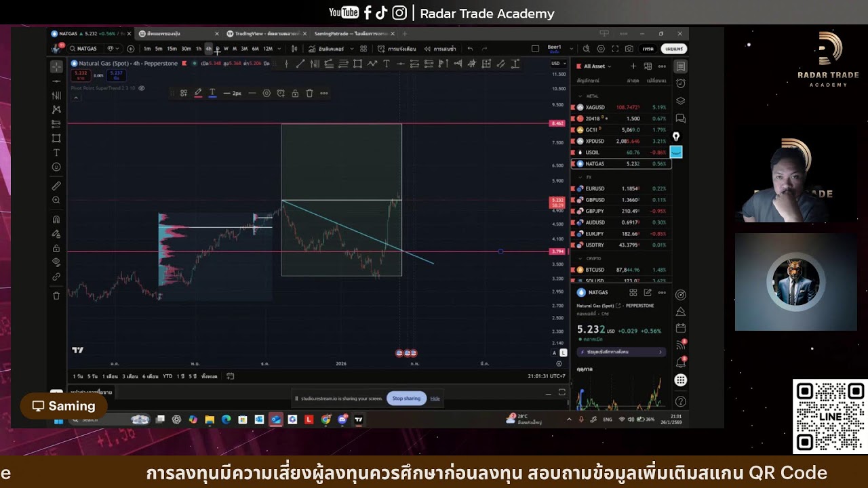Image resolution: width=868 pixels, height=488 pixels.
Task: Select USOIL in the watchlist
Action: tap(623, 152)
